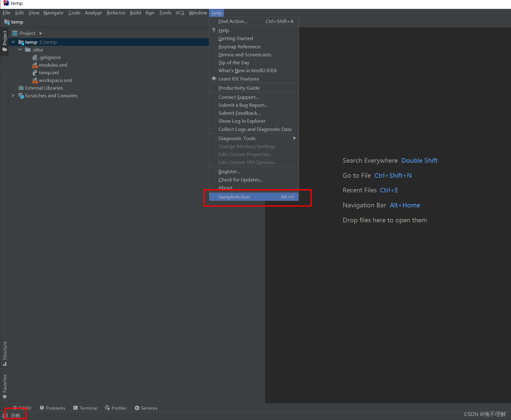Open the Window menu
Image resolution: width=511 pixels, height=420 pixels.
tap(198, 13)
